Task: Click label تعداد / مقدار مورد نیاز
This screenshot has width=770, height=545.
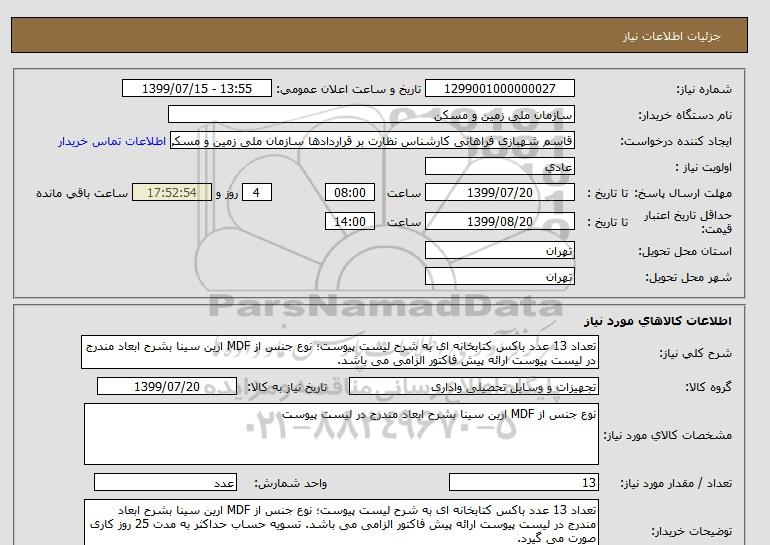Action: (676, 483)
